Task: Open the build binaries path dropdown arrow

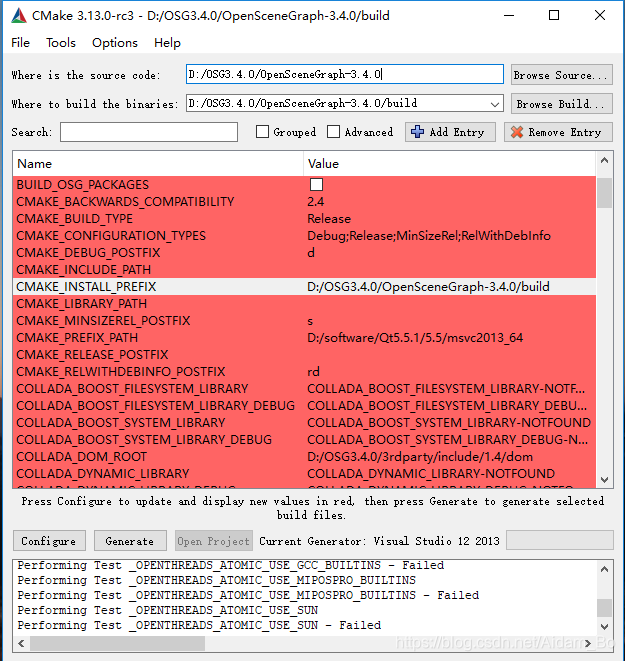Action: click(x=495, y=104)
